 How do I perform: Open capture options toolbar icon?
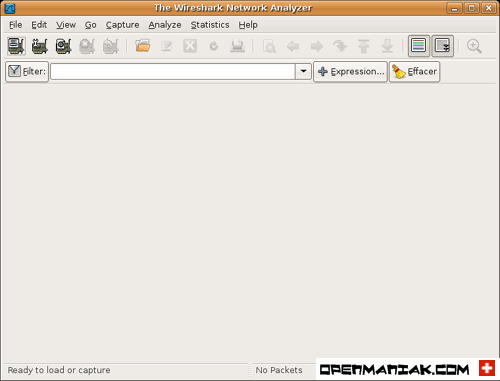point(40,46)
